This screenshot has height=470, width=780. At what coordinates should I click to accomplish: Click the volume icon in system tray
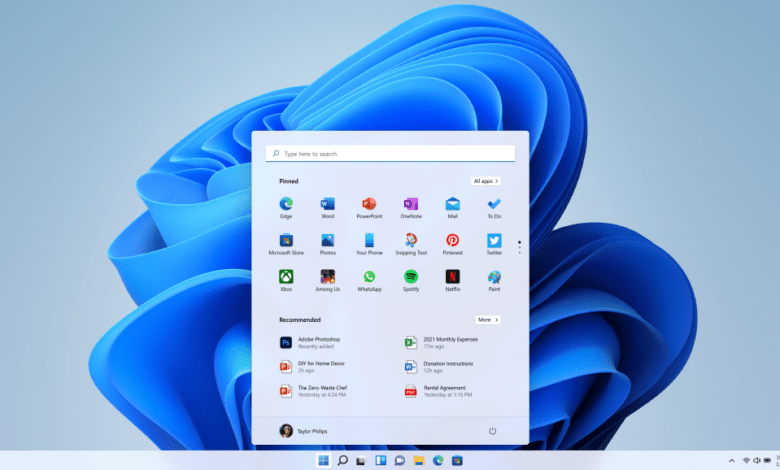(x=757, y=461)
